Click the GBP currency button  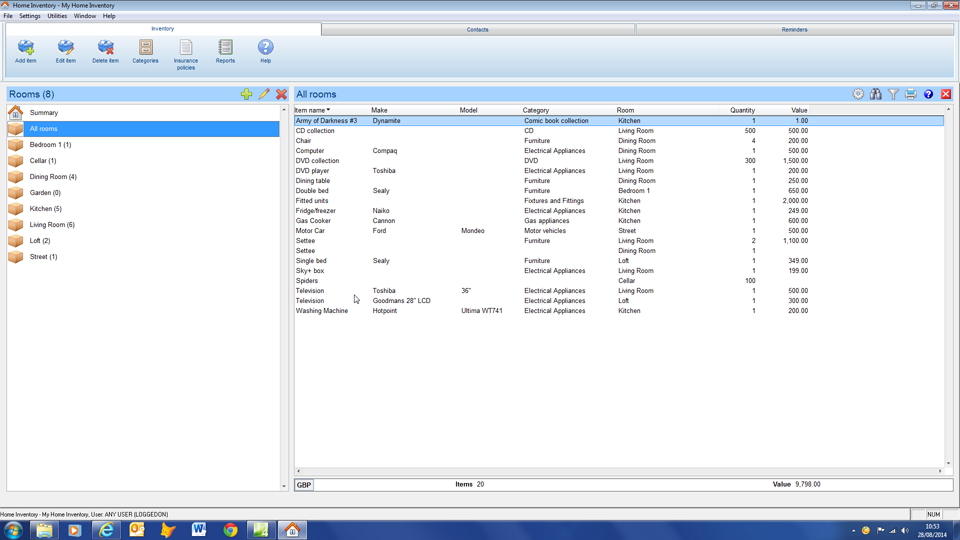pos(304,484)
